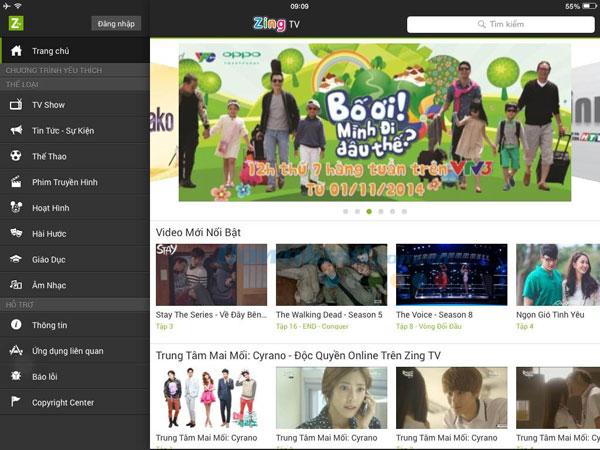600x450 pixels.
Task: Open Thông tin info menu item
Action: click(50, 325)
